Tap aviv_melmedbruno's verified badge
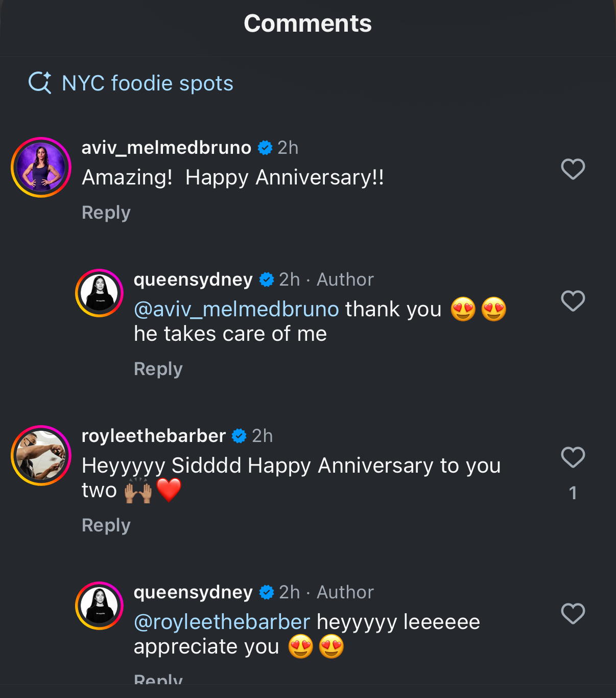The height and width of the screenshot is (698, 616). 265,148
